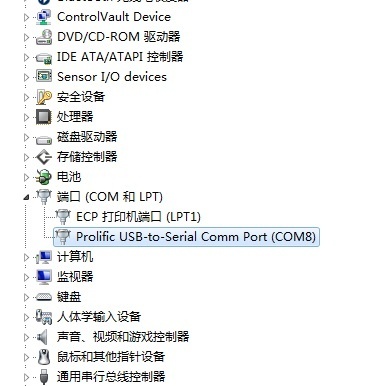Collapse the 端口 (COM 和 LPT) node
This screenshot has height=386, width=378.
(x=26, y=197)
